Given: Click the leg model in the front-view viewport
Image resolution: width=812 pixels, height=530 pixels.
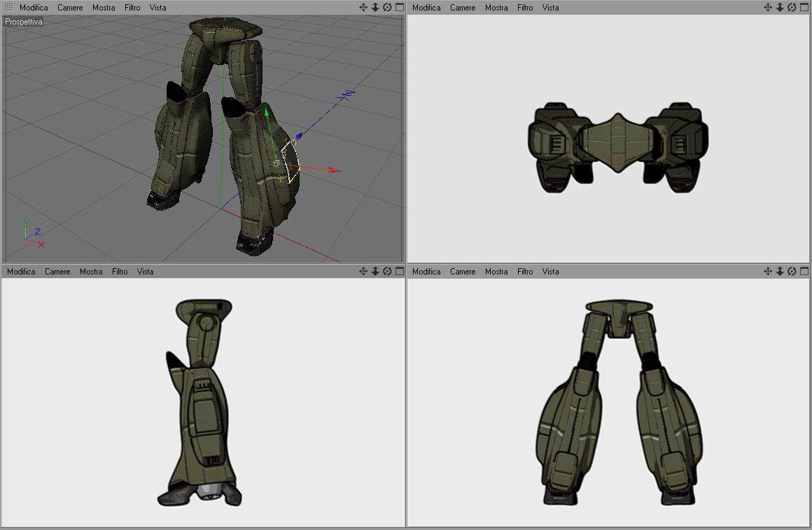Looking at the screenshot, I should (x=619, y=402).
